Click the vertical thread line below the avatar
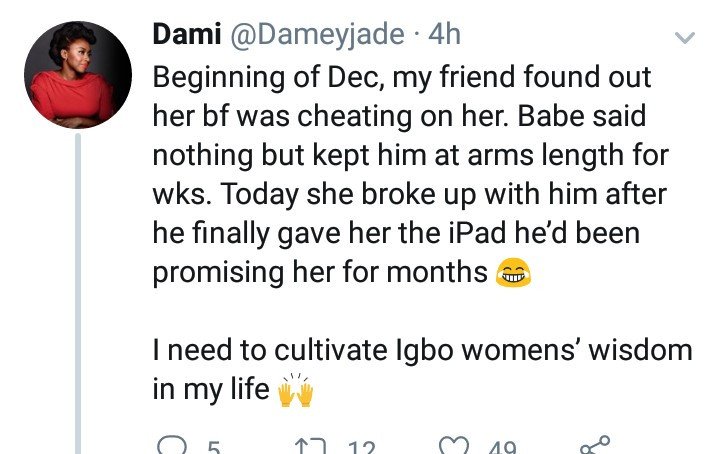This screenshot has height=454, width=720. (x=78, y=294)
